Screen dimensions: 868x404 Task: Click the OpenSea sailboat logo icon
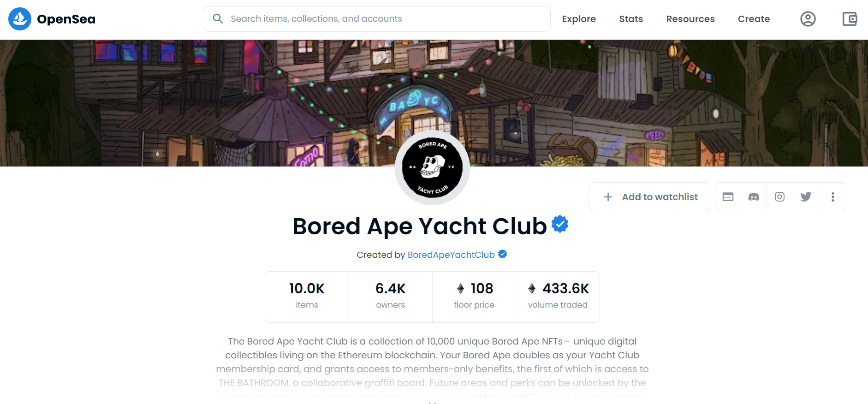[x=20, y=19]
